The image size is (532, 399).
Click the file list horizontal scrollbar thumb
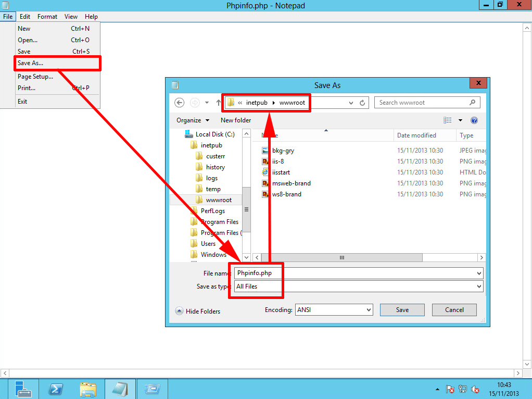(342, 257)
